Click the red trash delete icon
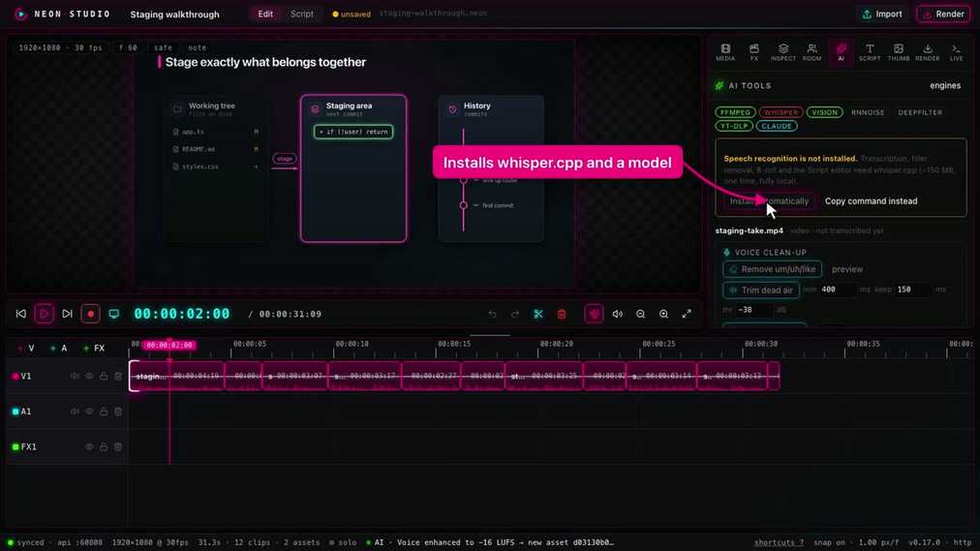The image size is (980, 551). point(562,314)
